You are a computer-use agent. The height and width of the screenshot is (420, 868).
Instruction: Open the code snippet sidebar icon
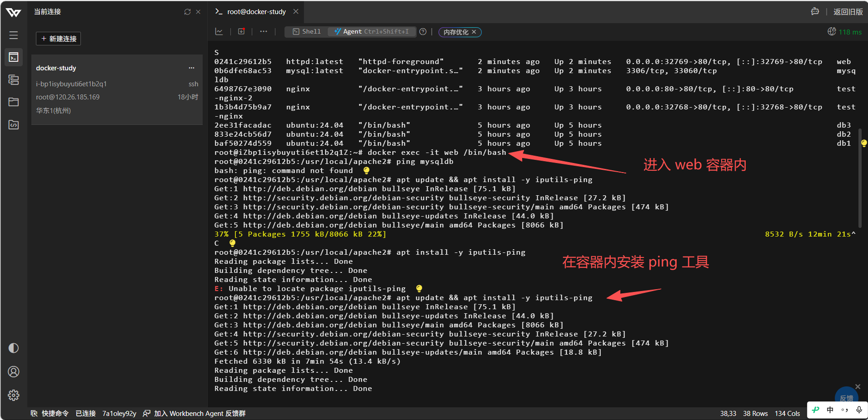pos(14,124)
